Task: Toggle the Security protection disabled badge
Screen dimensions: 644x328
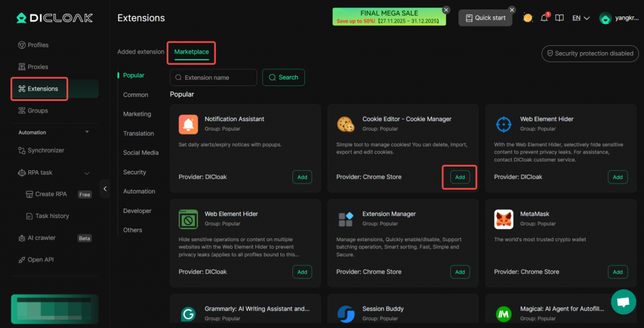Action: pyautogui.click(x=589, y=53)
